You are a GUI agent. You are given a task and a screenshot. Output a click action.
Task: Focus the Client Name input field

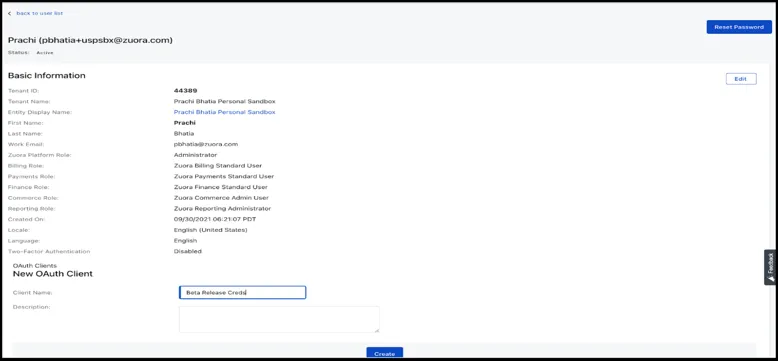(x=242, y=293)
